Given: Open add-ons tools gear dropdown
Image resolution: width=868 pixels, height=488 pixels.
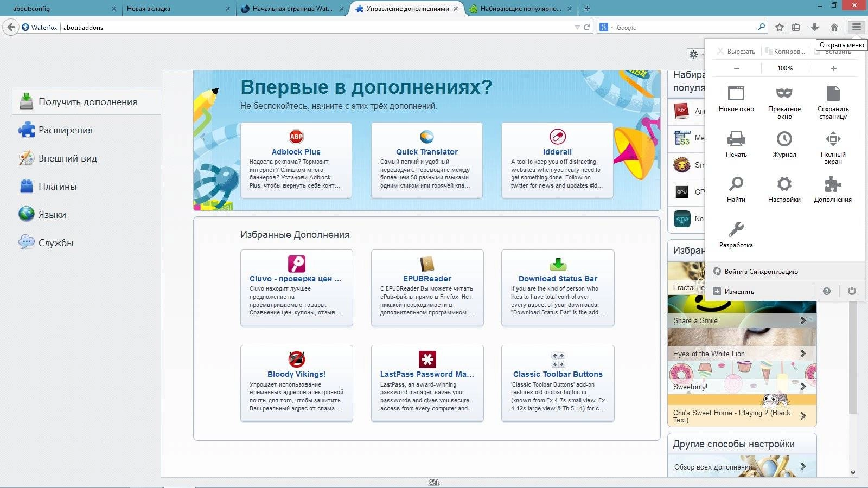Looking at the screenshot, I should pos(696,54).
